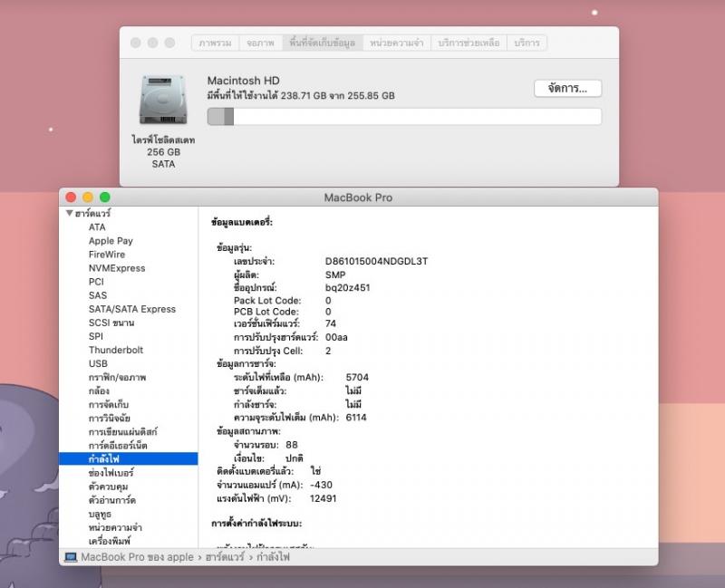Click the hardware revision value 00aa
The image size is (725, 588).
click(x=336, y=337)
